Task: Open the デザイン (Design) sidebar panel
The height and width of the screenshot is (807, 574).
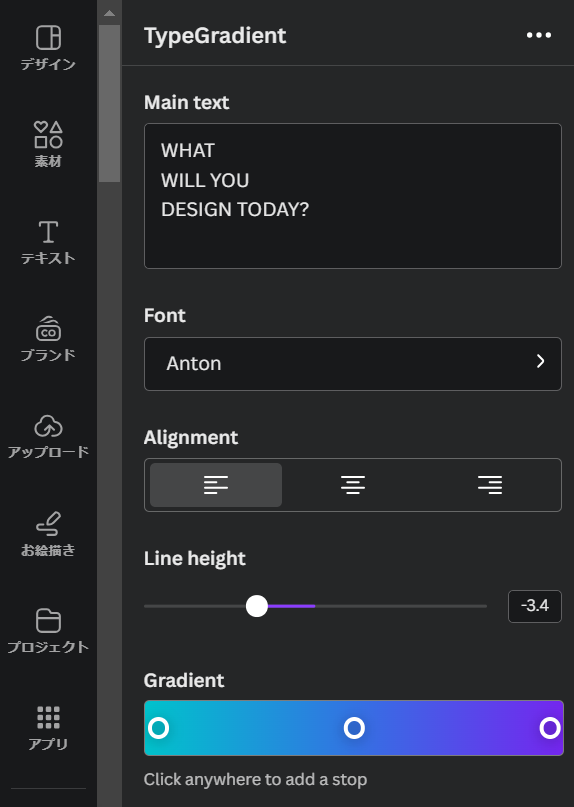Action: pos(48,48)
